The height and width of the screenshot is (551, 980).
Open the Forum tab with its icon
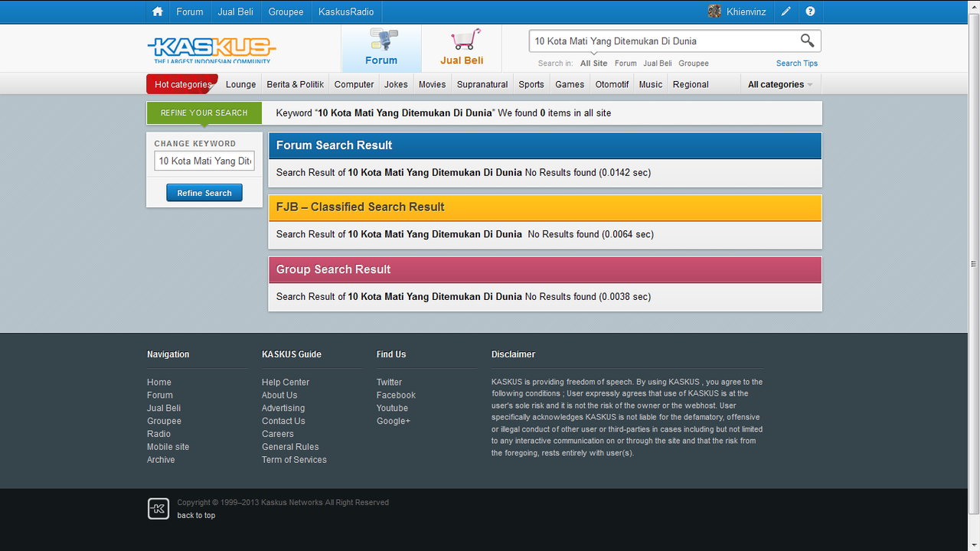pos(381,48)
